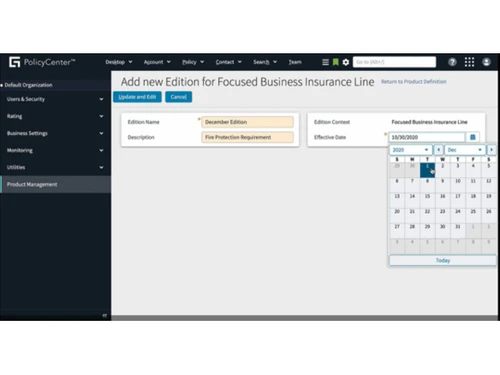Select December 25 in calendar
This screenshot has width=500, height=375.
tap(473, 215)
